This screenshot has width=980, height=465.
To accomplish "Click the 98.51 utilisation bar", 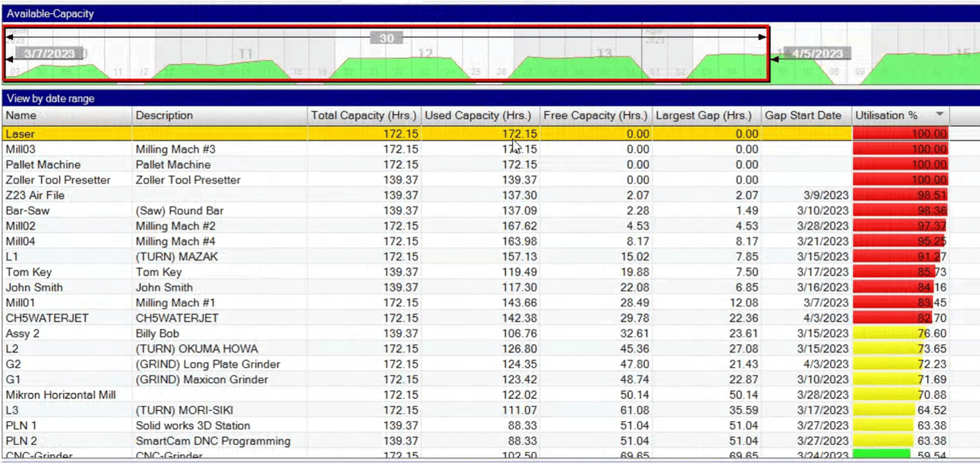I will (x=900, y=195).
